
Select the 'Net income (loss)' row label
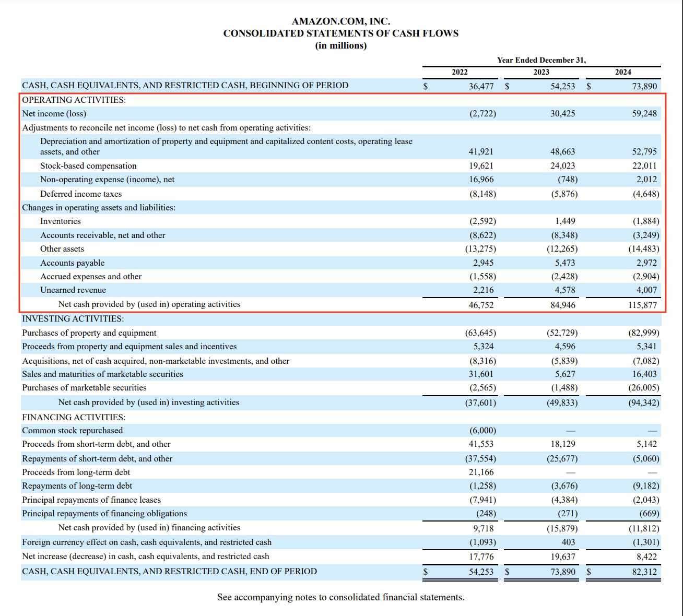pyautogui.click(x=54, y=114)
